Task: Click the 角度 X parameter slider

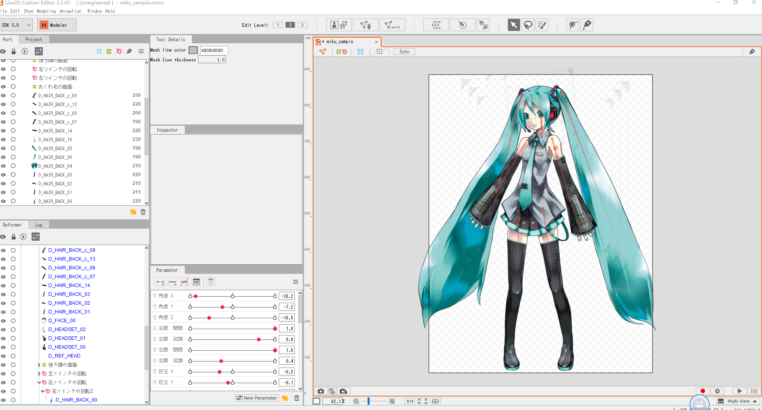Action: [232, 296]
